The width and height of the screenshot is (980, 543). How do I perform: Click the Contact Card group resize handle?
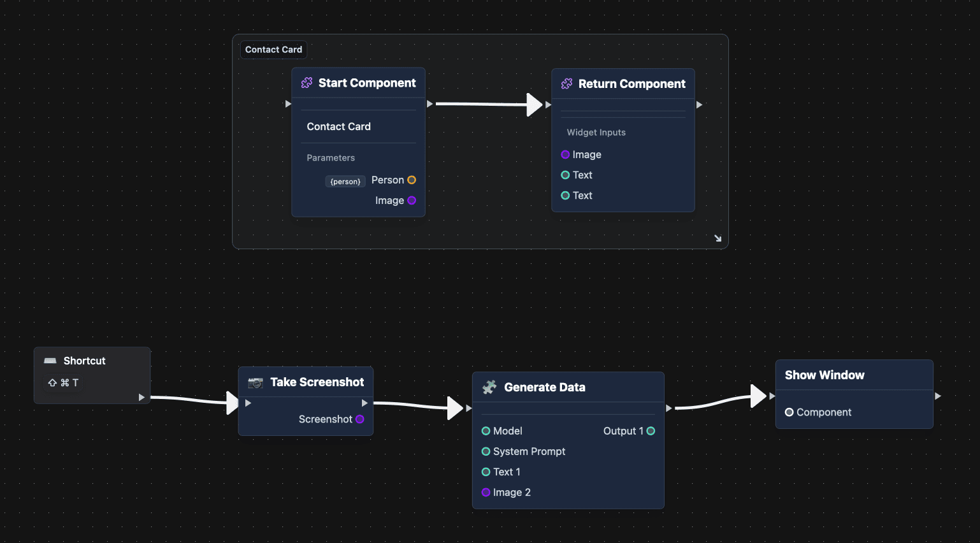pyautogui.click(x=717, y=238)
